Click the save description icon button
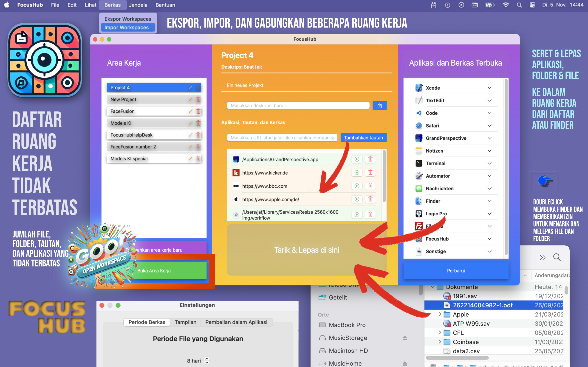The width and height of the screenshot is (588, 367). pyautogui.click(x=379, y=106)
